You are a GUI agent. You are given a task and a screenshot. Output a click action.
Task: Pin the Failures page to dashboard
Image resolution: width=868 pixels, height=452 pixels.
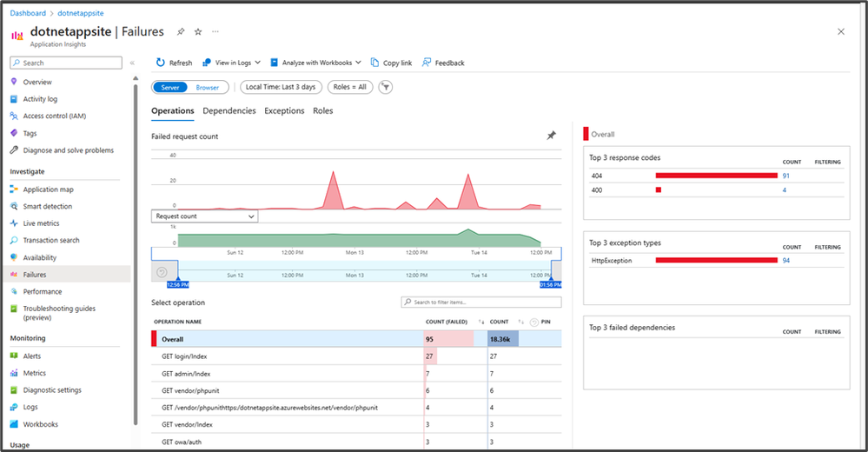coord(181,32)
